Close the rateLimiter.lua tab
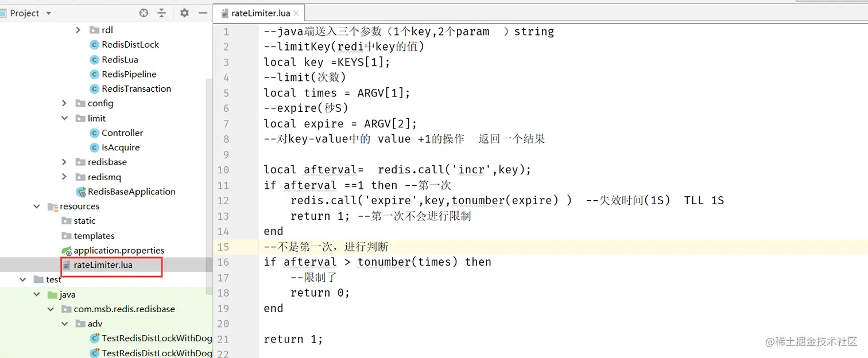This screenshot has height=358, width=868. coord(296,13)
